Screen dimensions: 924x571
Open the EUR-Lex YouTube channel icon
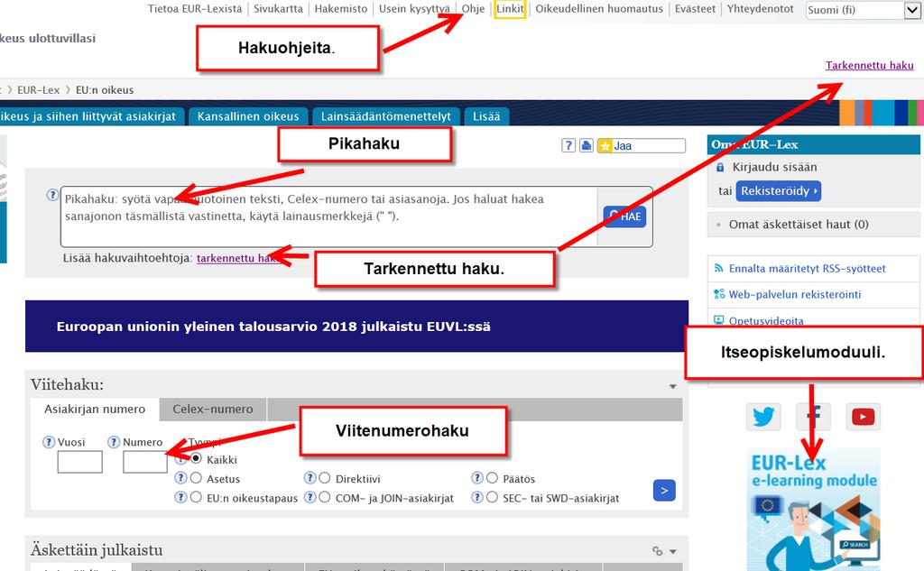[863, 417]
